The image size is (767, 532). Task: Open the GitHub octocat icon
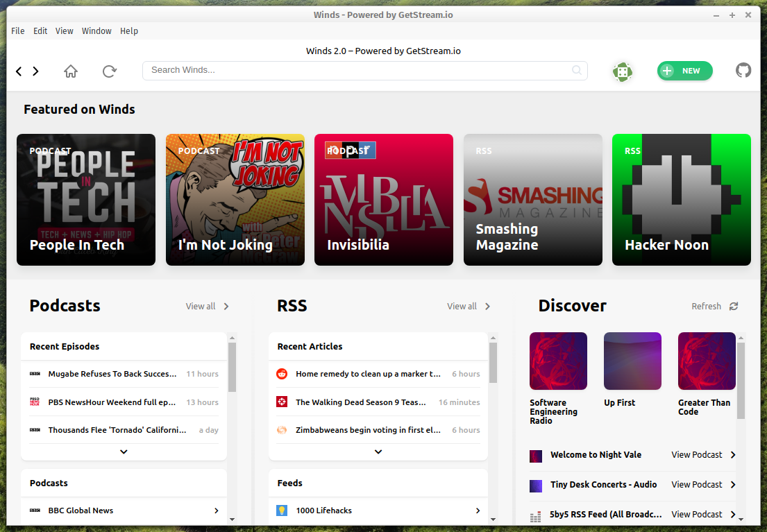click(743, 71)
